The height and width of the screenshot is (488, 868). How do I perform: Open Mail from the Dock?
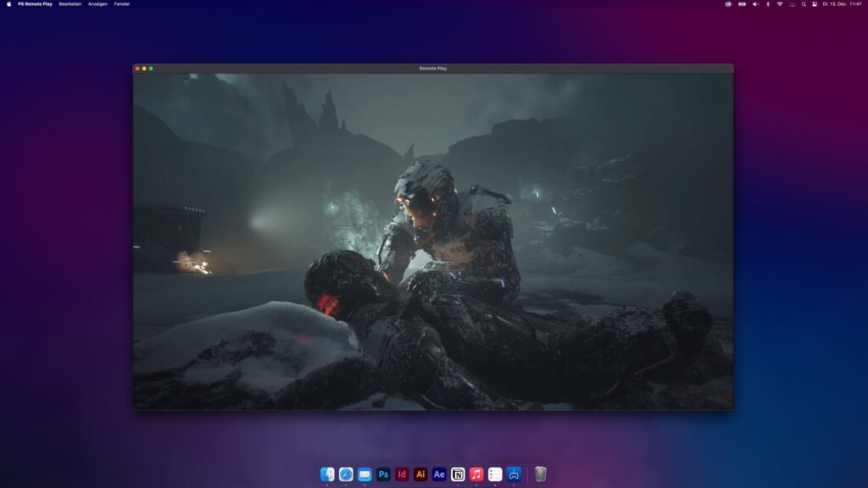pos(364,475)
